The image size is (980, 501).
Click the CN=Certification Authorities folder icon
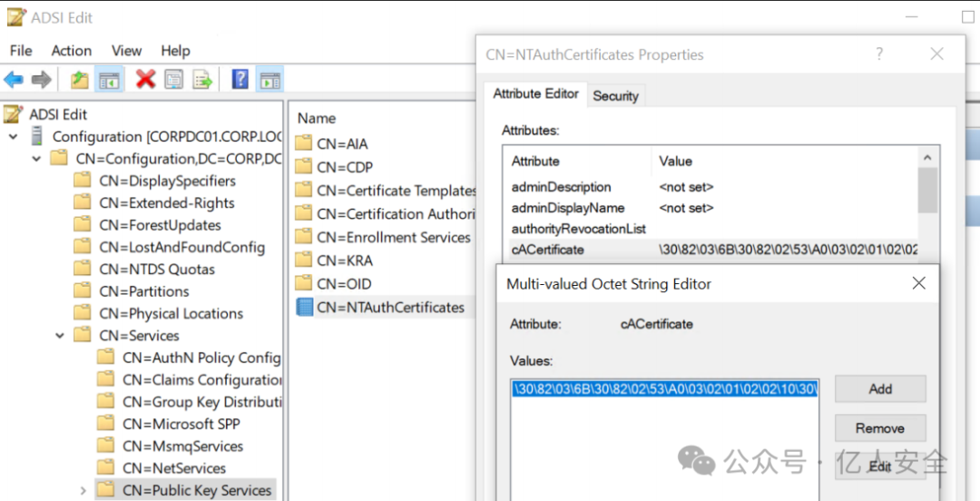(x=304, y=213)
